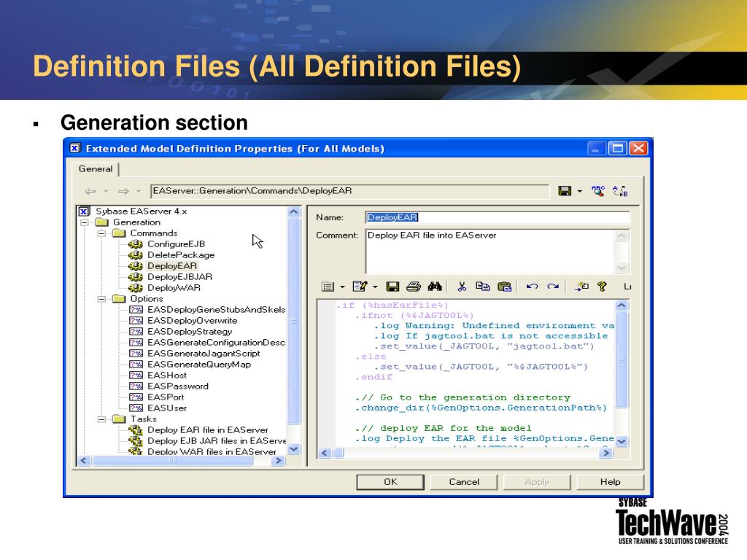Save the code with the editor floppy icon
The width and height of the screenshot is (747, 560).
coord(392,286)
